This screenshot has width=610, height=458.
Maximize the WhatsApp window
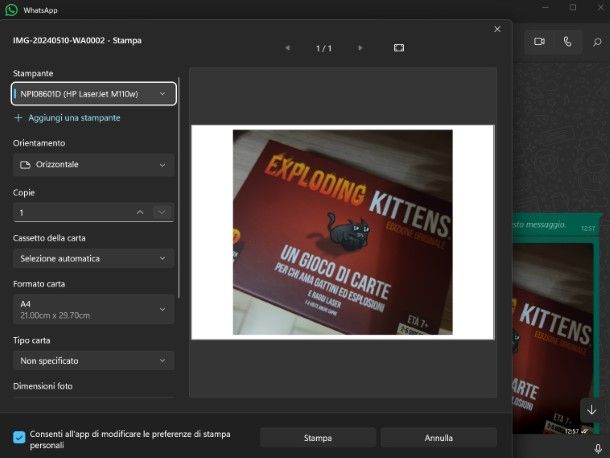pyautogui.click(x=573, y=7)
